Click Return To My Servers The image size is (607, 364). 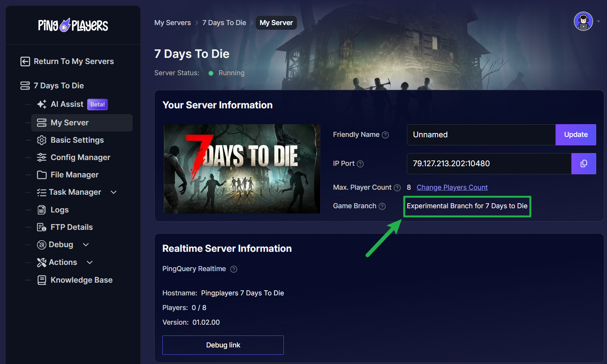click(x=74, y=61)
